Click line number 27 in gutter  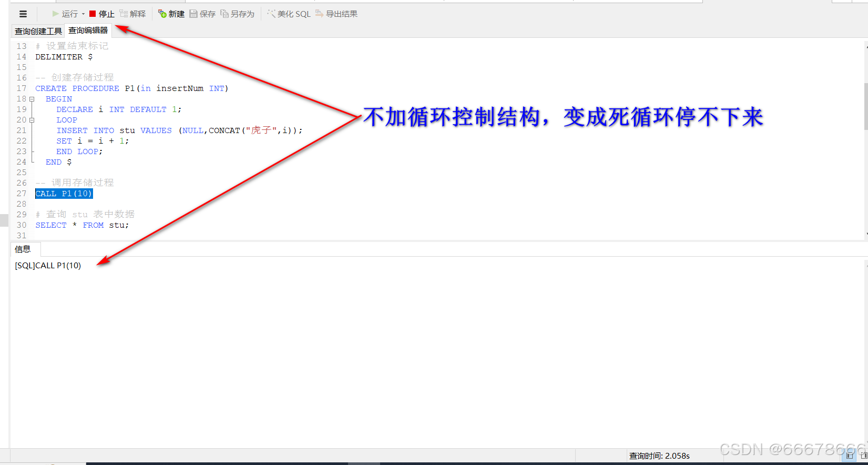click(x=22, y=194)
